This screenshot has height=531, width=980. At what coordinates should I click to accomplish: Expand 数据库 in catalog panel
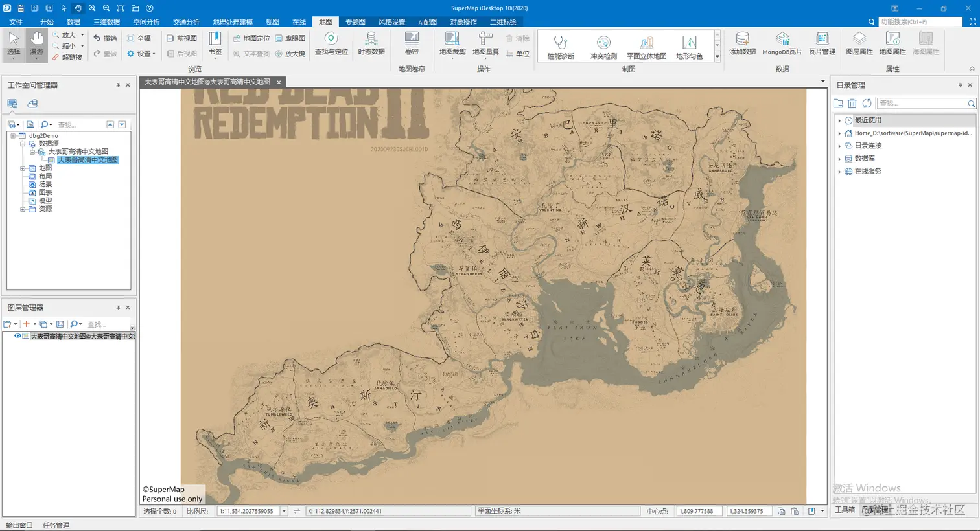point(839,159)
